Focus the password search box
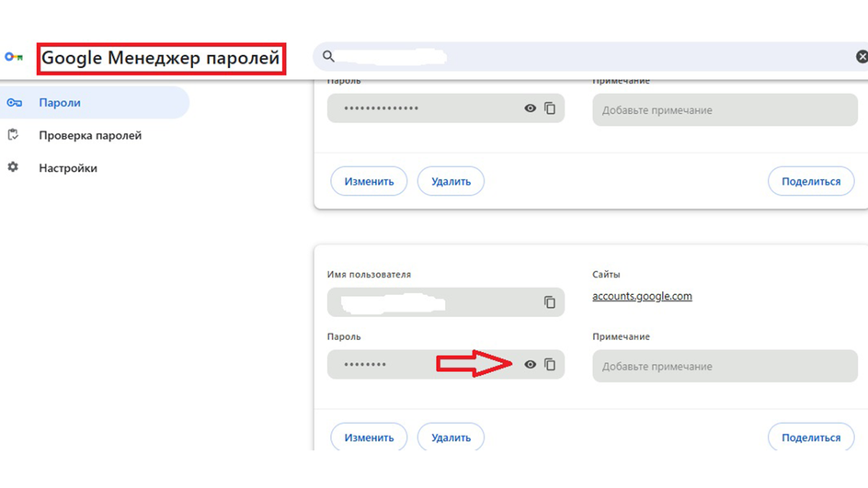Image resolution: width=868 pixels, height=488 pixels. coord(590,56)
